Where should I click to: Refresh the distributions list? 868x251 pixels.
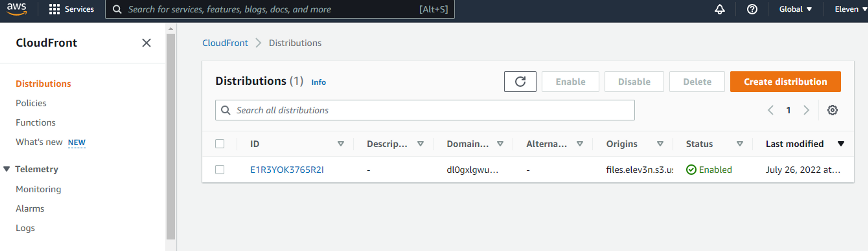(520, 81)
